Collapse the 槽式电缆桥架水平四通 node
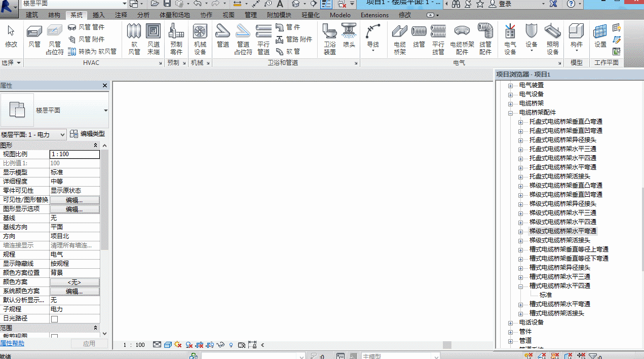This screenshot has width=644, height=359. point(521,286)
